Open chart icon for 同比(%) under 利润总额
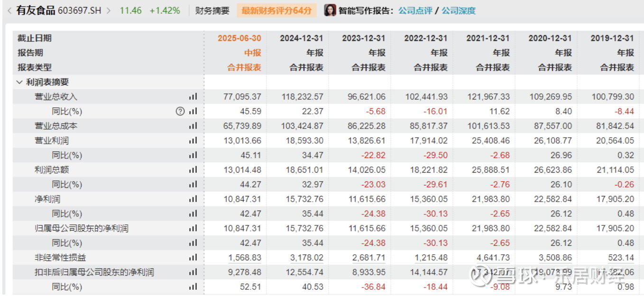The image size is (644, 296). tap(193, 185)
